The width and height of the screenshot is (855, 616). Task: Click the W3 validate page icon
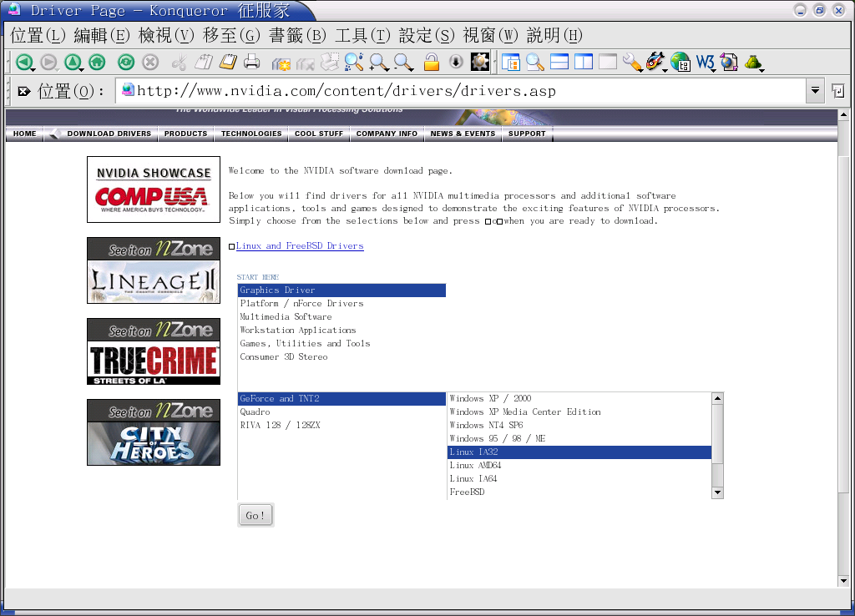click(706, 62)
